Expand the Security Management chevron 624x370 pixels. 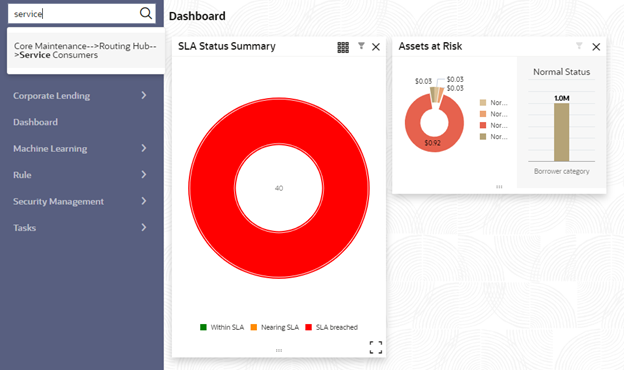point(144,201)
